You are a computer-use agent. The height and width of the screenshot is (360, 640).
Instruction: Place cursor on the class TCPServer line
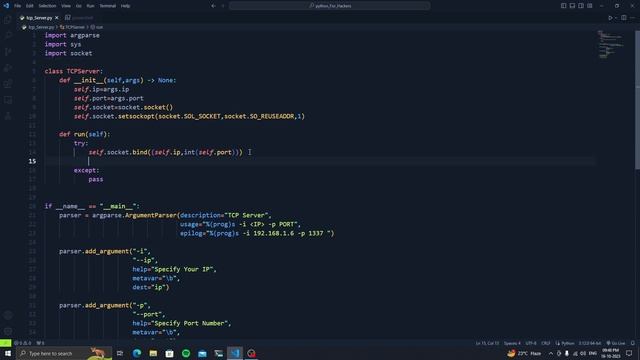74,71
